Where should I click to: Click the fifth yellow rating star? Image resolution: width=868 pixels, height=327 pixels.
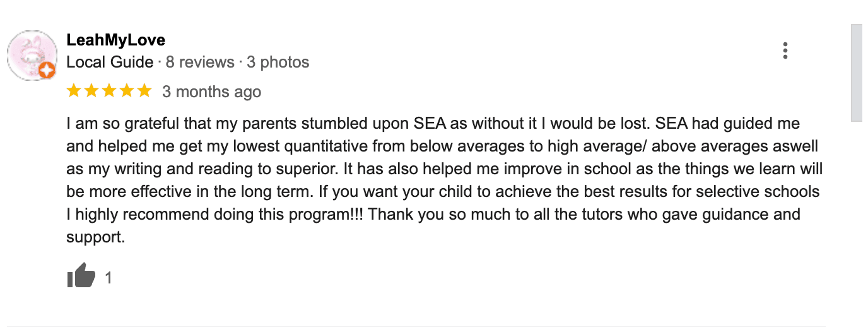tap(144, 91)
